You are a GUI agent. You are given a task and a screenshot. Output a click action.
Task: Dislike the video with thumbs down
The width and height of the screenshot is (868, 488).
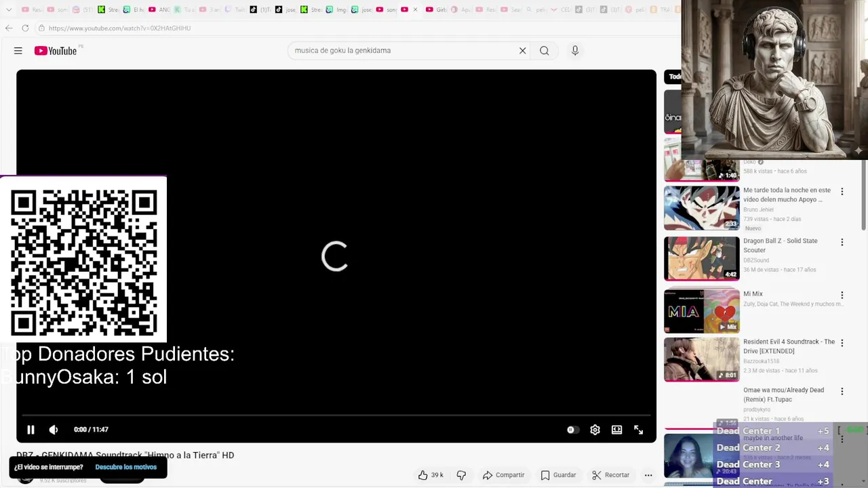pyautogui.click(x=461, y=475)
